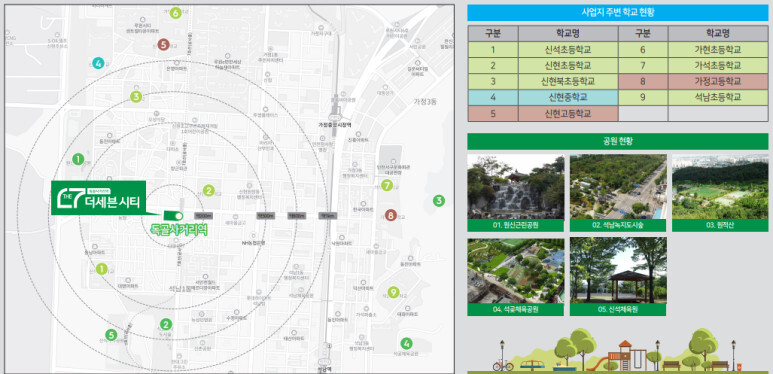The image size is (773, 374).
Task: Select the 신현초등학교 table cell
Action: [568, 66]
